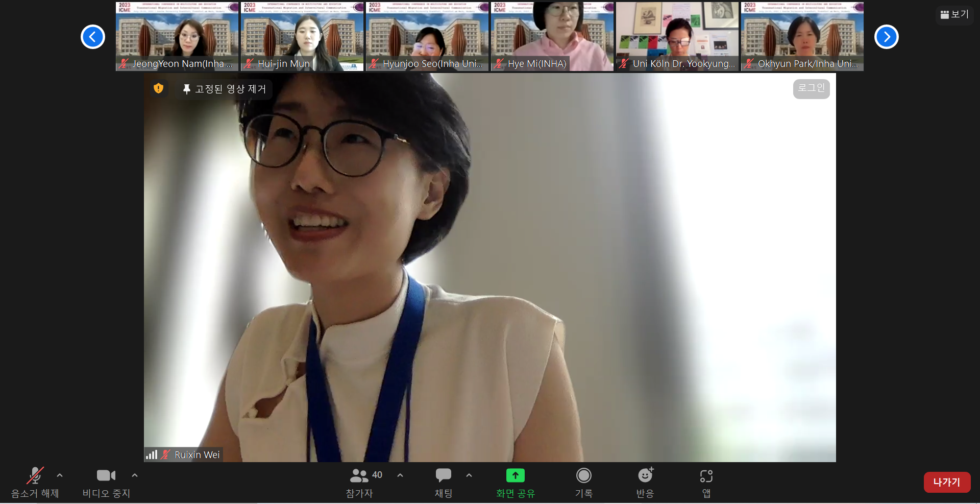This screenshot has width=980, height=504.
Task: Select Uni Köln Dr. Yookyung video thumbnail
Action: click(x=677, y=36)
